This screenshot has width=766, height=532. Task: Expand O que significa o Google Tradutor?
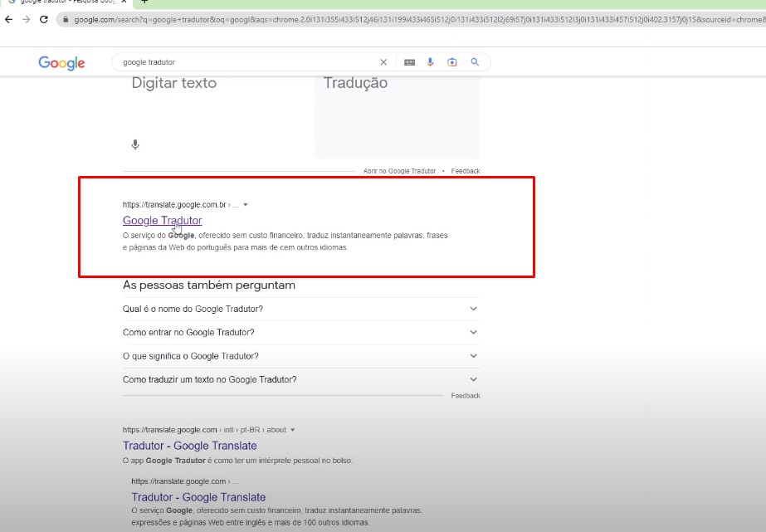[x=301, y=356]
